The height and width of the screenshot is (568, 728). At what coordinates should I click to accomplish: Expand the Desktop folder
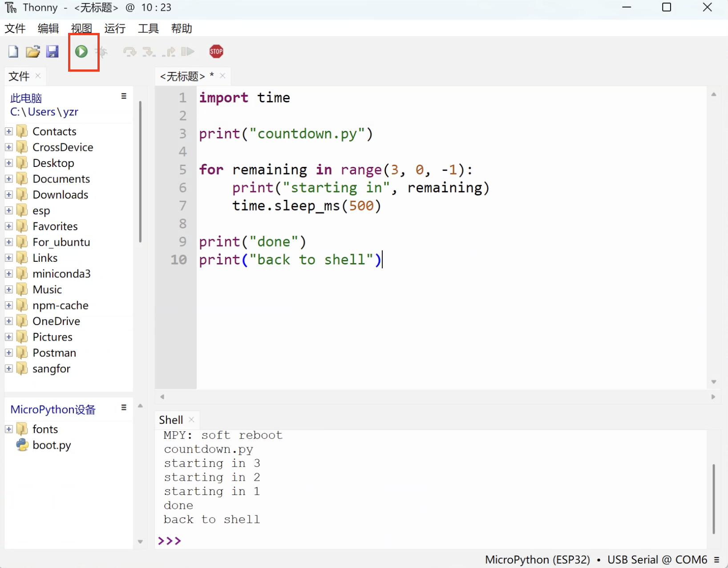click(9, 163)
